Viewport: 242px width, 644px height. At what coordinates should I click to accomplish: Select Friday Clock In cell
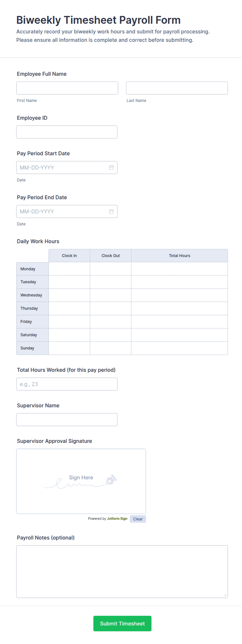tap(69, 322)
